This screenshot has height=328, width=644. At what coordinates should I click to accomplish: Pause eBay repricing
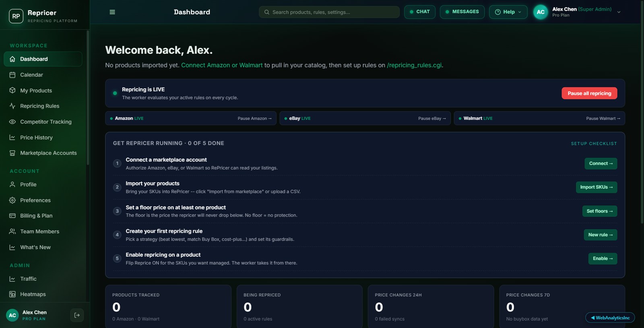pos(432,118)
